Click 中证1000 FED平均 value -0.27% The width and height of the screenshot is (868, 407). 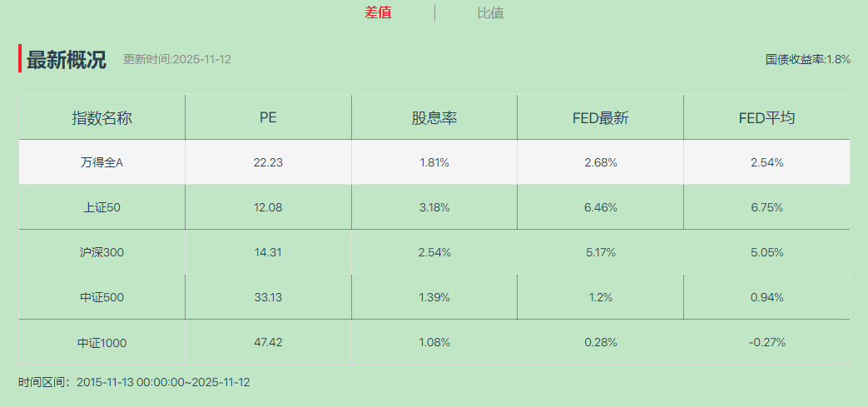[x=766, y=342]
